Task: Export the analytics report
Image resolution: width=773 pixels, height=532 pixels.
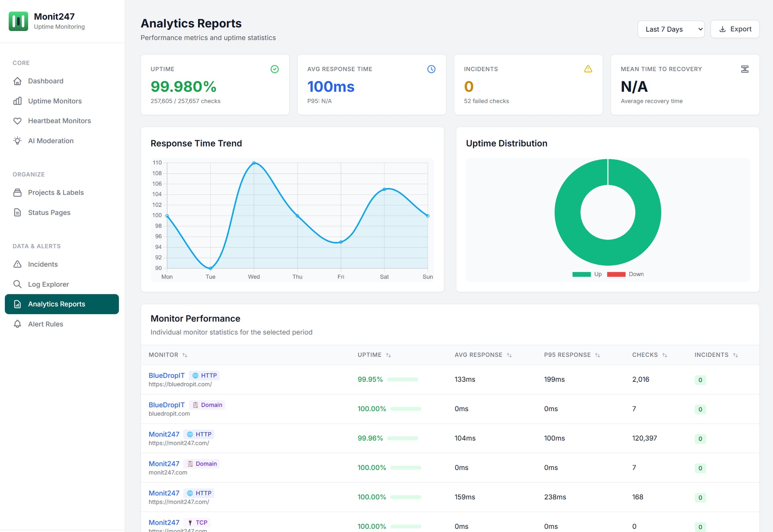Action: (735, 29)
